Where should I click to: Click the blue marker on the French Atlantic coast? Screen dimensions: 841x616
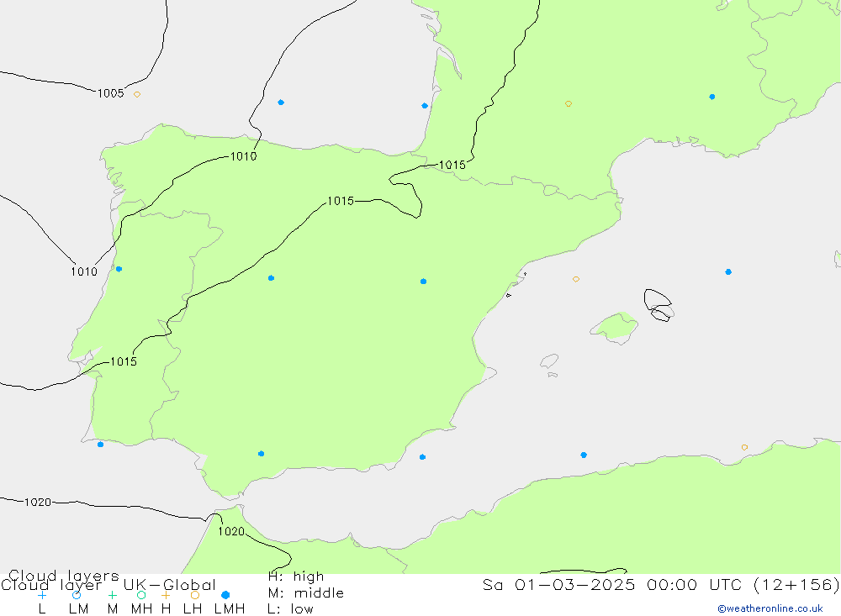coord(425,106)
